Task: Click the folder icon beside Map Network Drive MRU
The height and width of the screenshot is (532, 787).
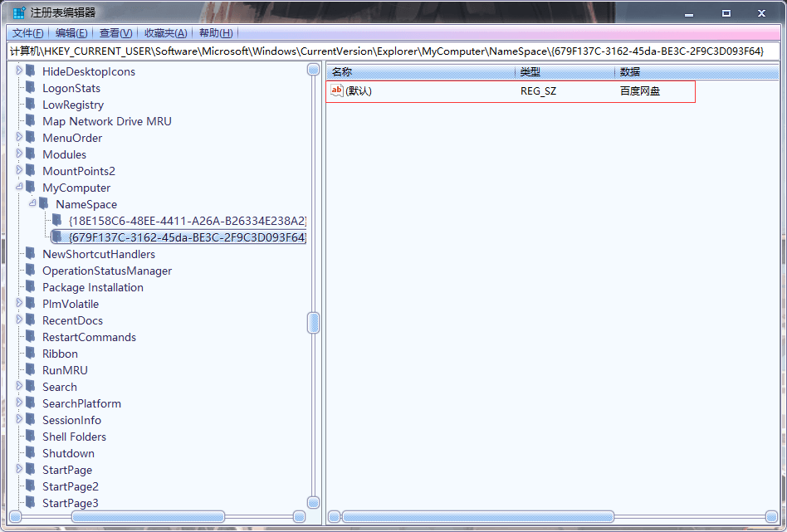Action: 31,120
